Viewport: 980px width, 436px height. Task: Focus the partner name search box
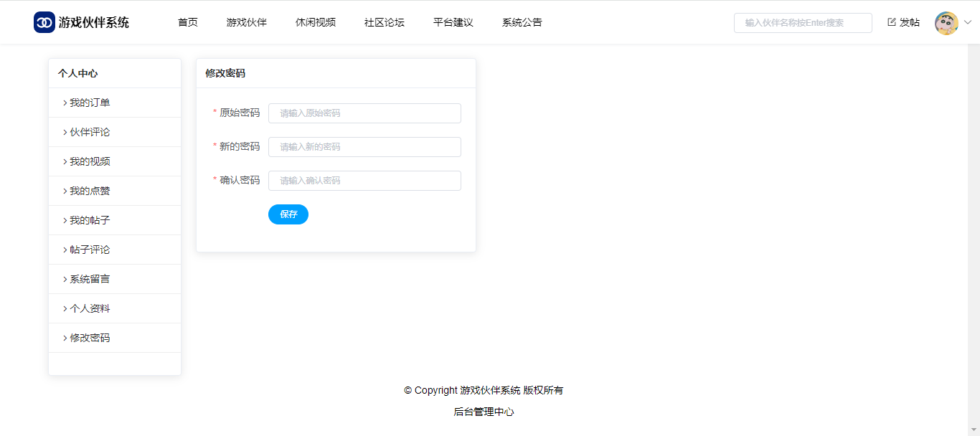pyautogui.click(x=803, y=23)
